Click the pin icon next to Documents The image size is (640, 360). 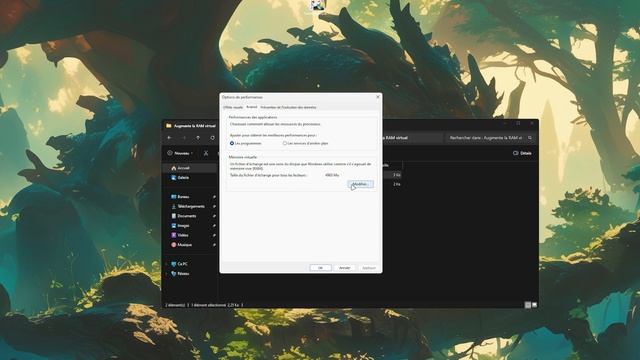pyautogui.click(x=214, y=216)
